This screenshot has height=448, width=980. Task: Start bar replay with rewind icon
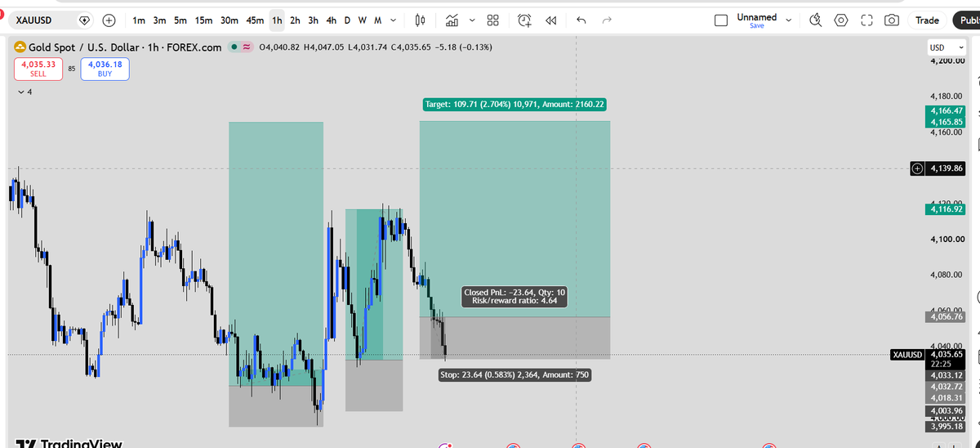click(550, 20)
